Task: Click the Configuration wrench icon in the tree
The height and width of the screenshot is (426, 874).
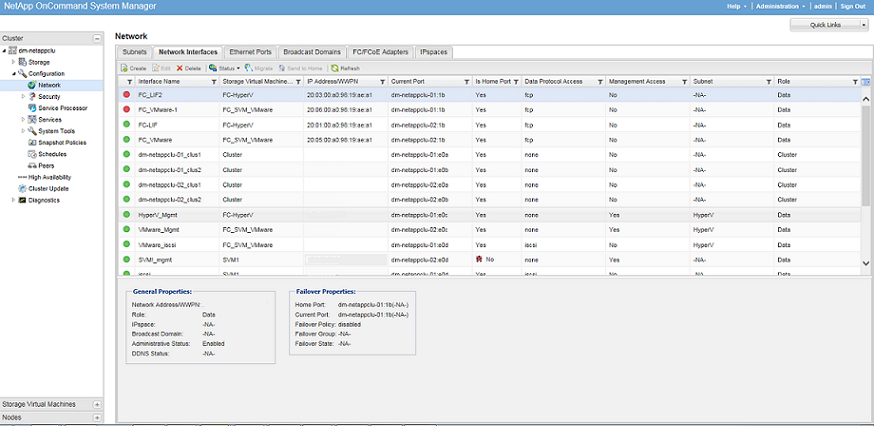Action: coord(23,74)
